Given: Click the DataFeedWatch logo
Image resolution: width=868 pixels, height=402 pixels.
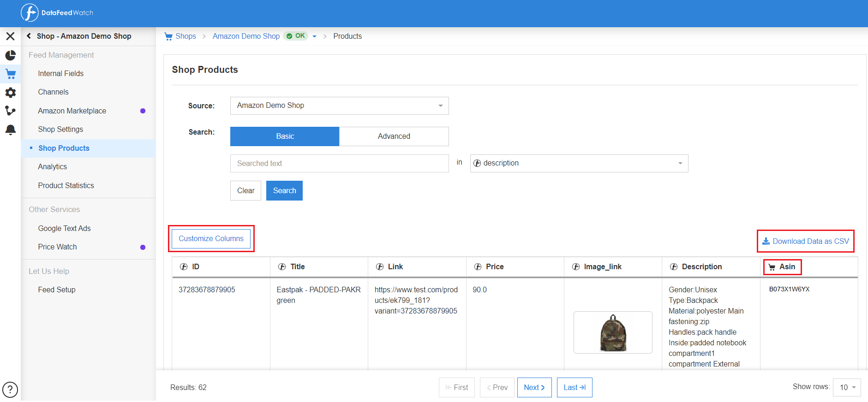Looking at the screenshot, I should point(57,13).
